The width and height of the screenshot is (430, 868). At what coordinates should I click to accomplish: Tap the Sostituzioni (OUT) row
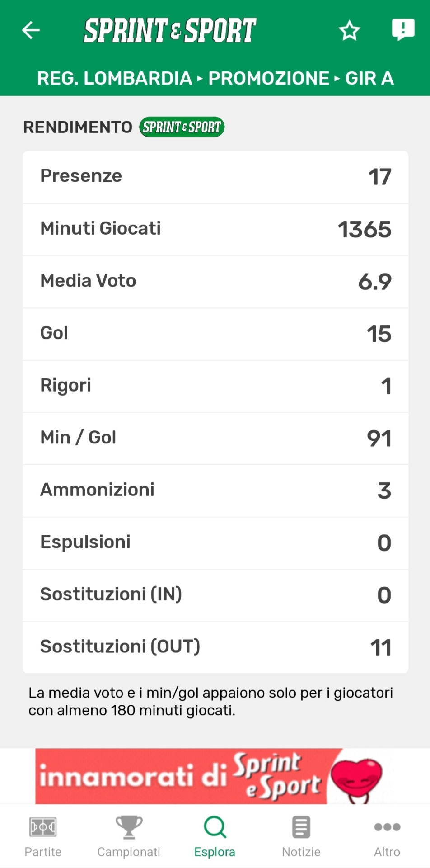pos(215,647)
